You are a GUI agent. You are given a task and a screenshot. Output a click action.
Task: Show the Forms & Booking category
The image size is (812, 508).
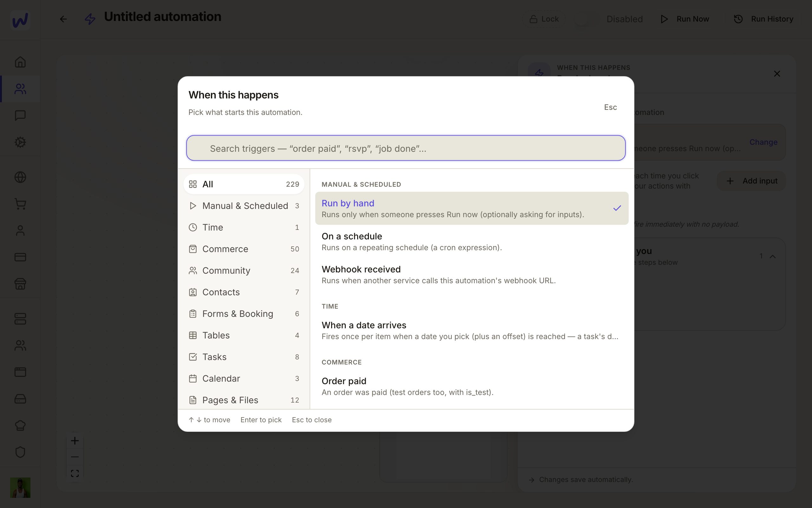point(244,314)
